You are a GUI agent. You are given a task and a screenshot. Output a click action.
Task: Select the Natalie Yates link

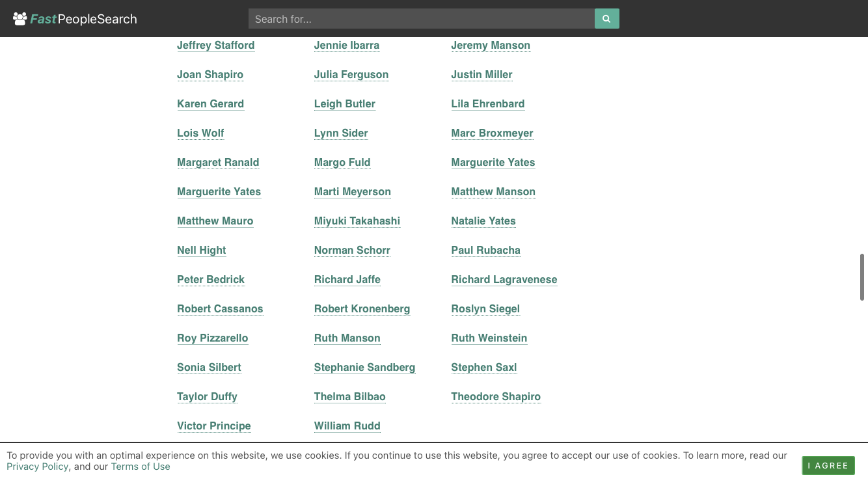click(x=483, y=221)
